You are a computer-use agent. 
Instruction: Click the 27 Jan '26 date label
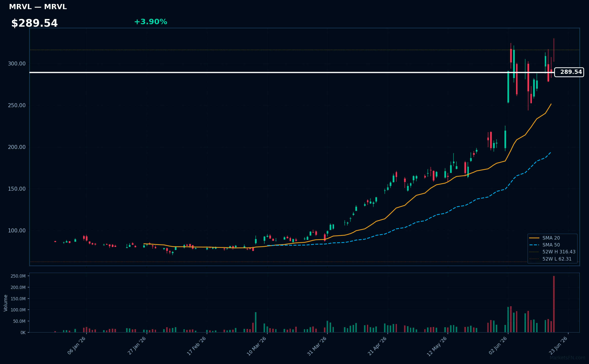(x=137, y=346)
